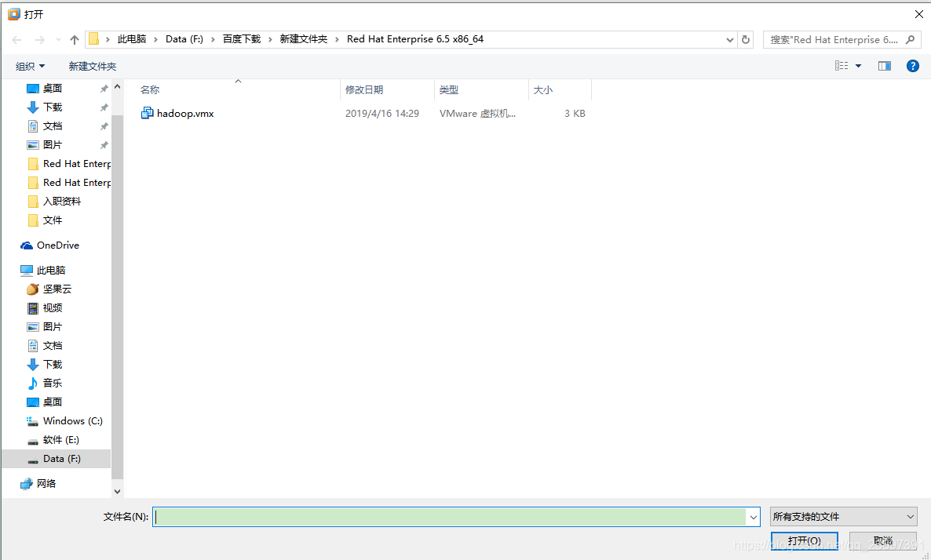Expand the address bar history dropdown
The image size is (931, 560).
(x=730, y=40)
